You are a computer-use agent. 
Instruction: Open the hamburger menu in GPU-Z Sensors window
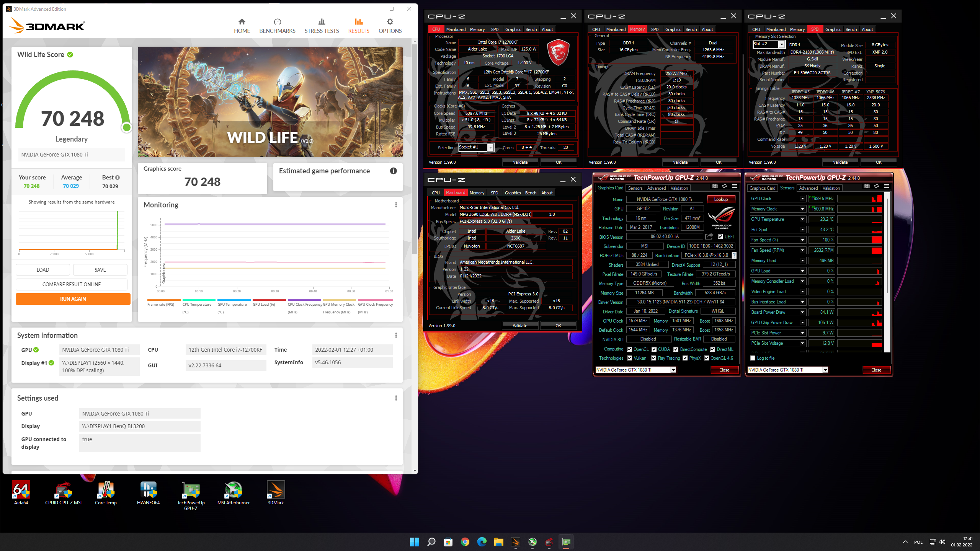pos(886,186)
